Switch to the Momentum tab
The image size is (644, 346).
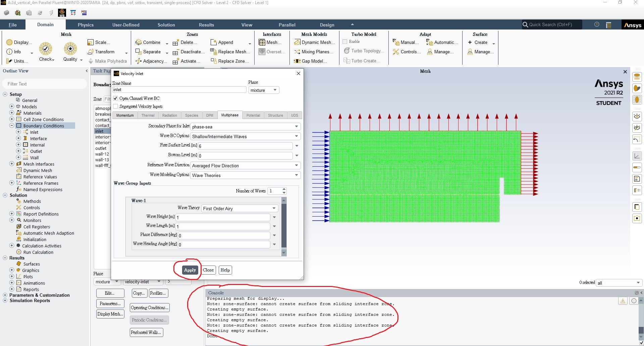125,115
